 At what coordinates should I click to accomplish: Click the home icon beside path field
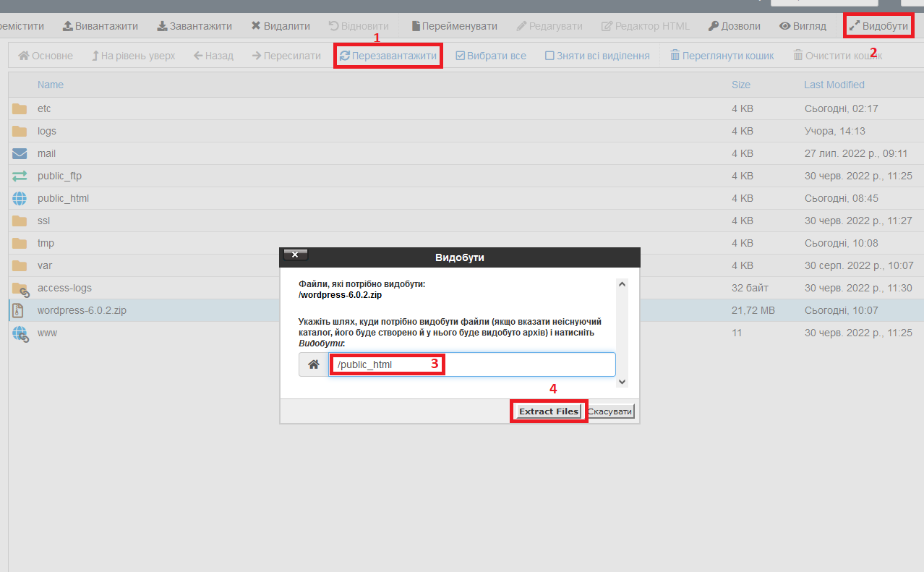coord(314,365)
